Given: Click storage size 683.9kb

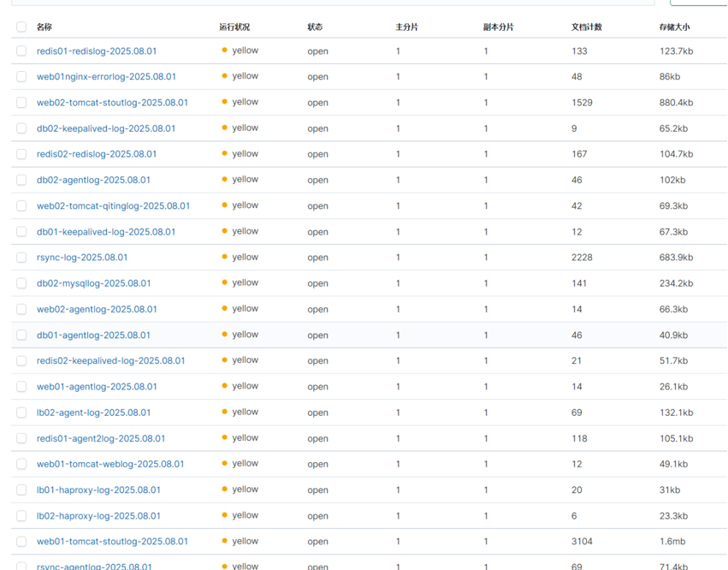Looking at the screenshot, I should click(x=676, y=258).
